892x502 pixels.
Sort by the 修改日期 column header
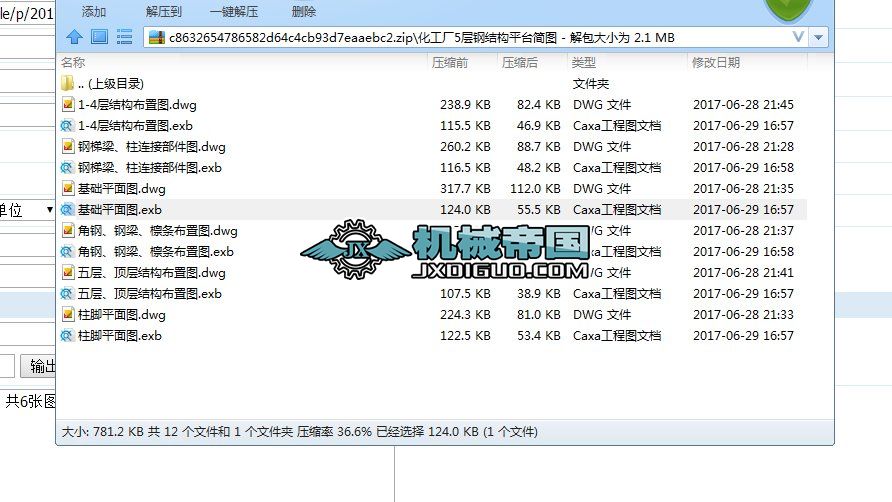coord(716,63)
